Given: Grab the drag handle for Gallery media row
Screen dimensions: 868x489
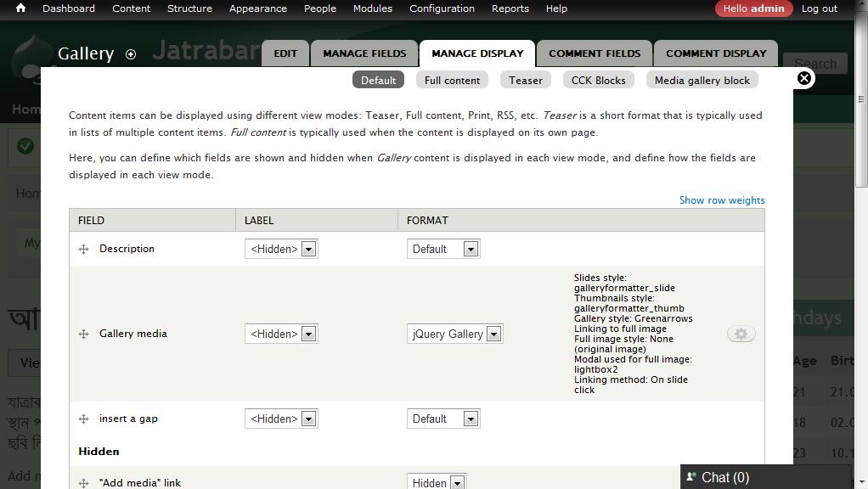Looking at the screenshot, I should 83,334.
